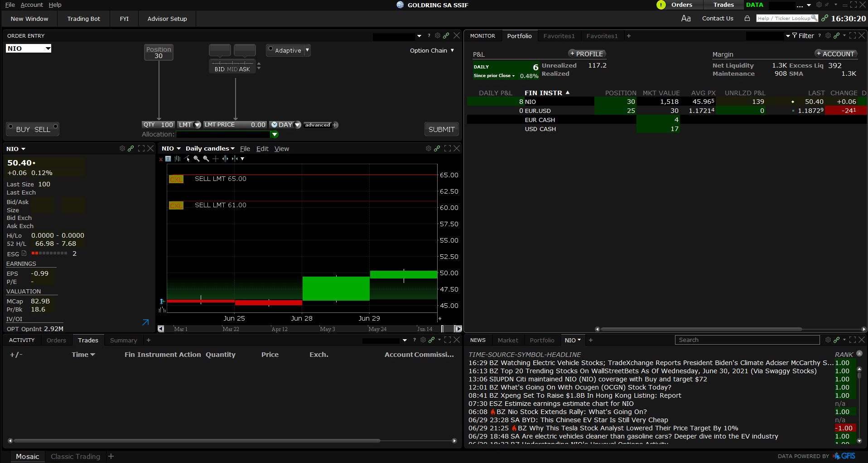The height and width of the screenshot is (463, 868).
Task: Select the SELL radio button
Action: click(x=55, y=127)
